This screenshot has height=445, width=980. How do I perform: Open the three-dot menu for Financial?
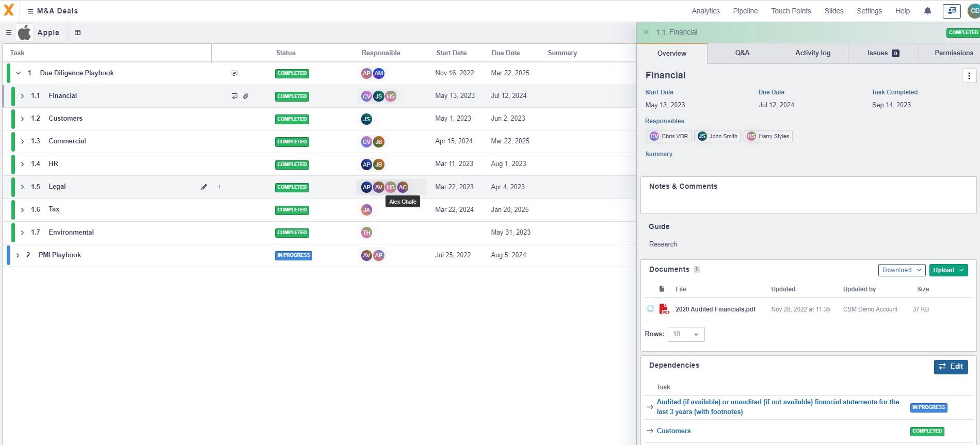[x=969, y=76]
